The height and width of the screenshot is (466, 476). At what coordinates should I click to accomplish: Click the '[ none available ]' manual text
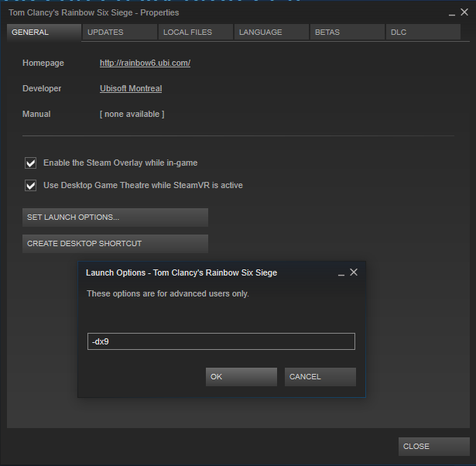tap(132, 114)
